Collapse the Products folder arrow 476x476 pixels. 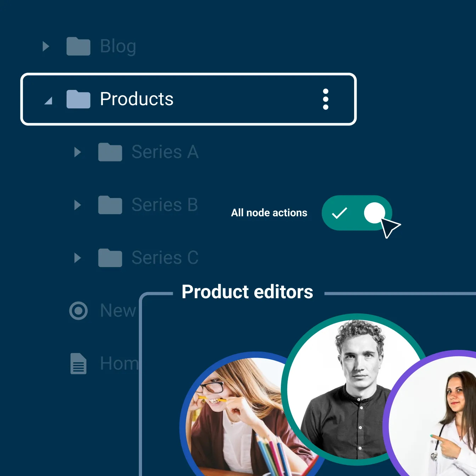coord(49,101)
